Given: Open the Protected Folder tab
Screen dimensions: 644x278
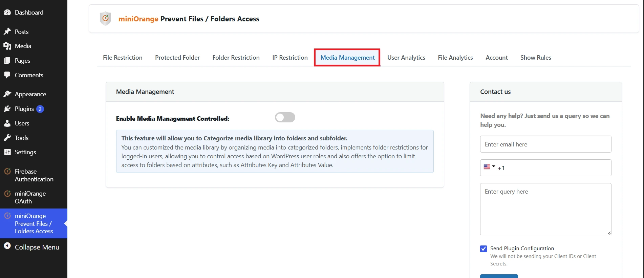Looking at the screenshot, I should [x=177, y=58].
